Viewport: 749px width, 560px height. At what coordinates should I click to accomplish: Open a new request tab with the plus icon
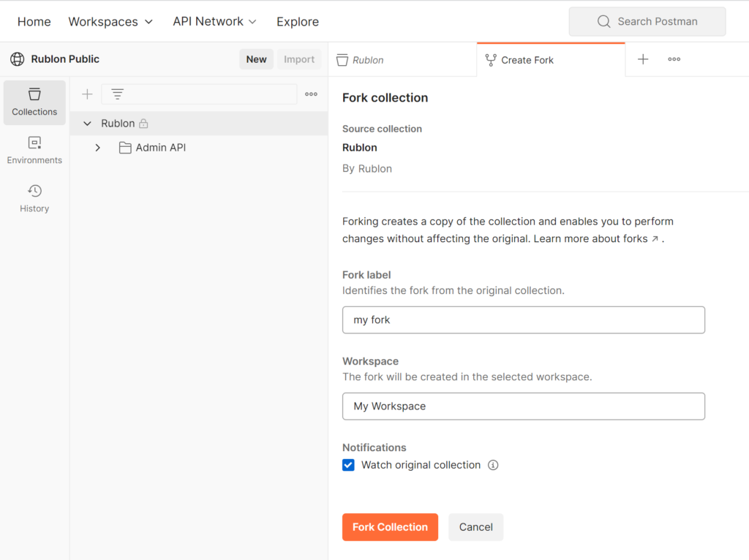point(643,59)
